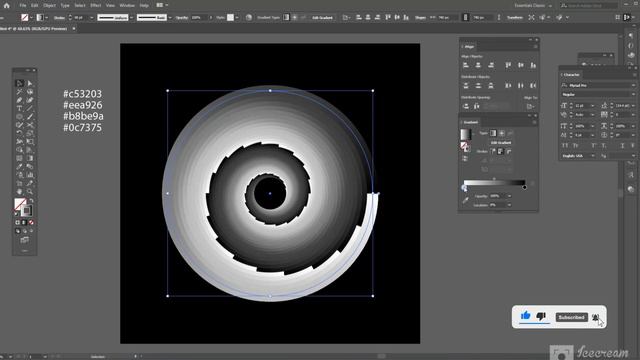The image size is (640, 360).
Task: Select the Rotate tool
Action: point(20,133)
